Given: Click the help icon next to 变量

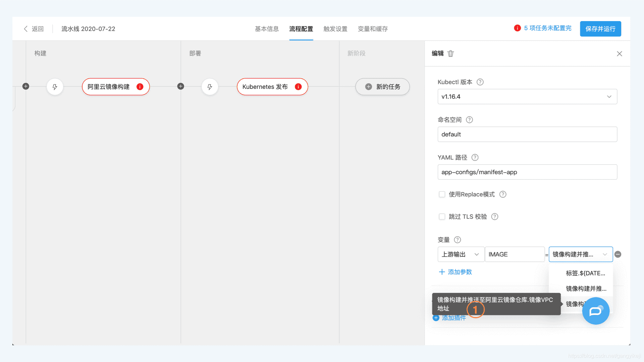Looking at the screenshot, I should (x=457, y=240).
